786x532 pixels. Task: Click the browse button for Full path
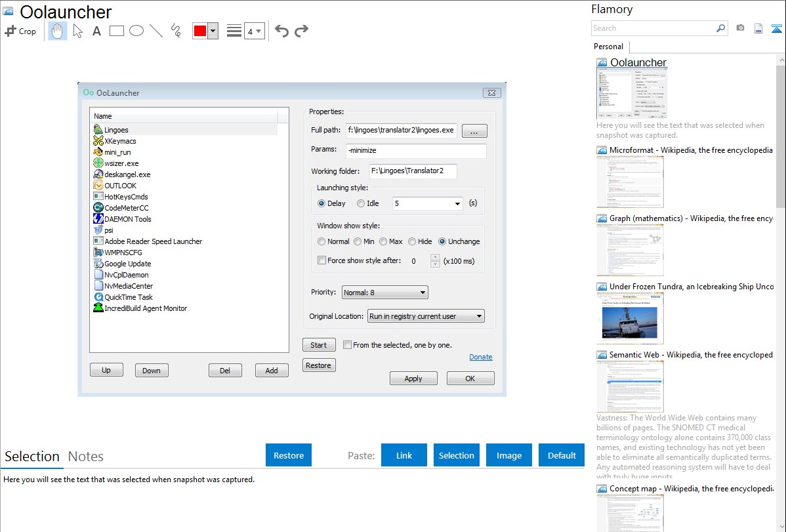tap(474, 131)
